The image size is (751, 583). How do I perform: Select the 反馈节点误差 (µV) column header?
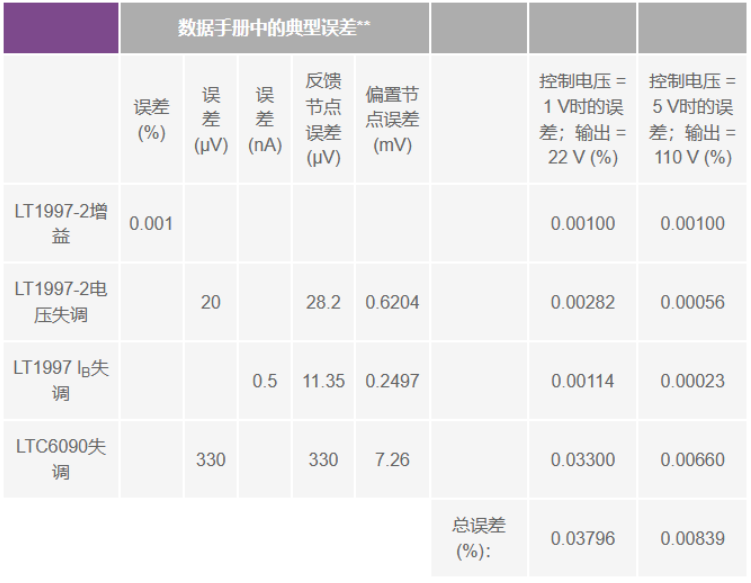323,119
